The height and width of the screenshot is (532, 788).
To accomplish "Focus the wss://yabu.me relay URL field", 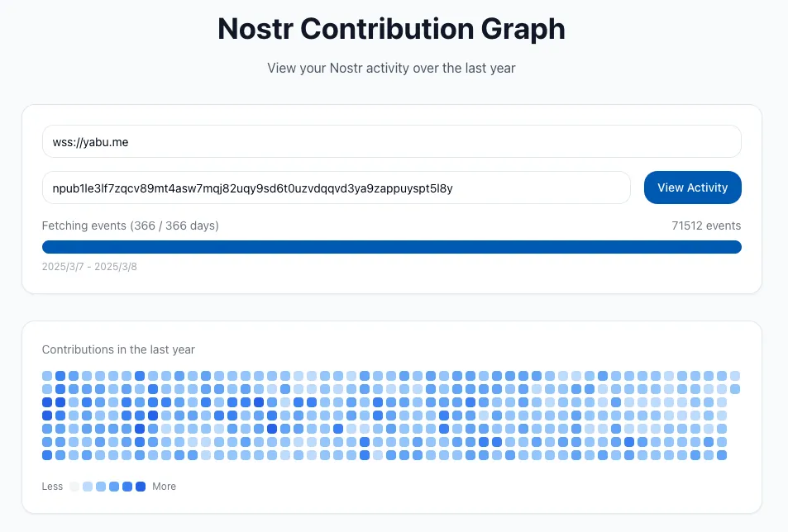I will (x=391, y=141).
